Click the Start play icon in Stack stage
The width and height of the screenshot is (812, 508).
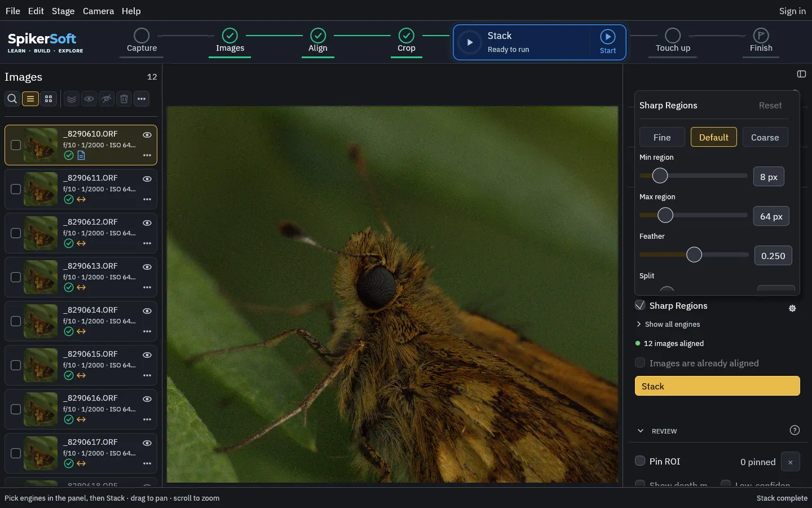(x=607, y=37)
